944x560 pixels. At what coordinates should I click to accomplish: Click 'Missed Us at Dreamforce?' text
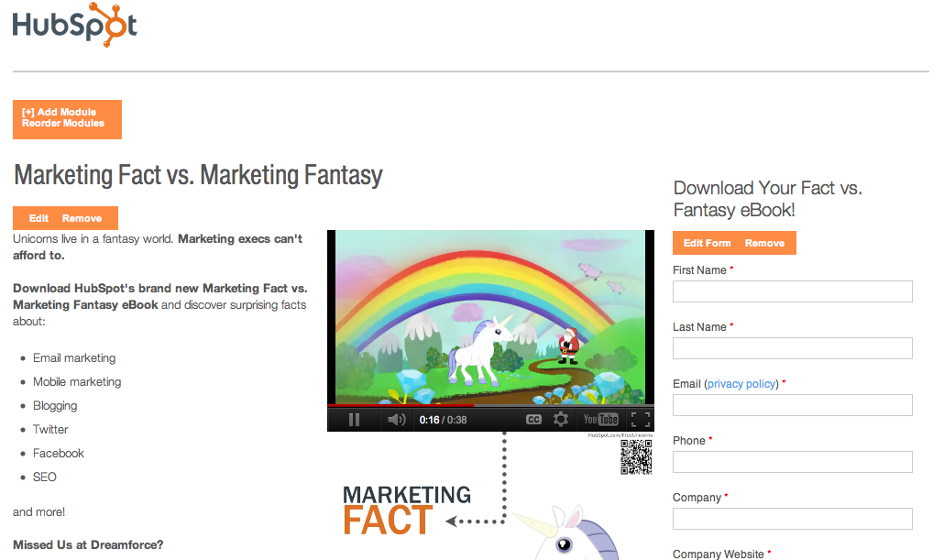(x=88, y=545)
